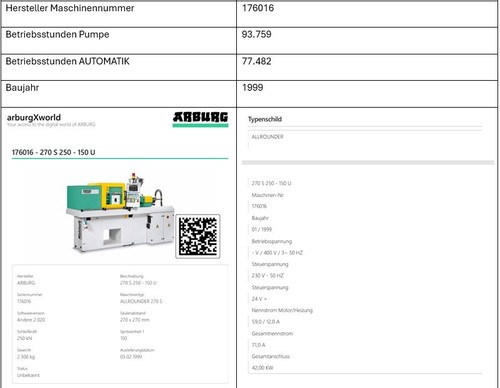Select the value '77.482'
The height and width of the screenshot is (388, 500).
point(257,61)
